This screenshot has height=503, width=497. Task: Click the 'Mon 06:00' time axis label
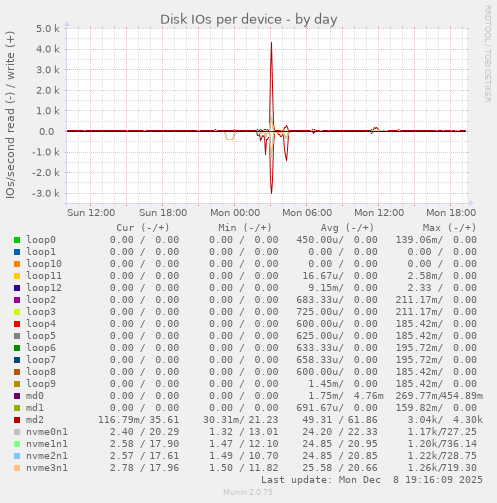point(307,213)
